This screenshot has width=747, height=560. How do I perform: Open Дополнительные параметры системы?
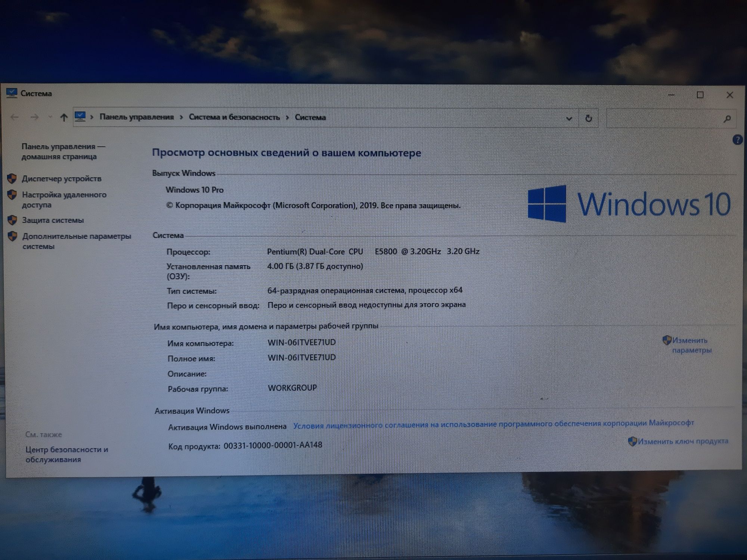[77, 241]
